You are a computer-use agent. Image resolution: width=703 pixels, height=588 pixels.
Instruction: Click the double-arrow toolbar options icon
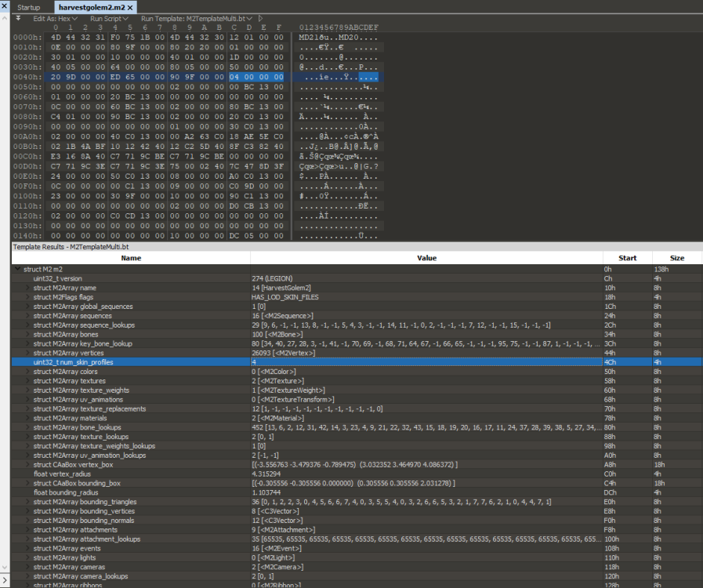pyautogui.click(x=18, y=17)
